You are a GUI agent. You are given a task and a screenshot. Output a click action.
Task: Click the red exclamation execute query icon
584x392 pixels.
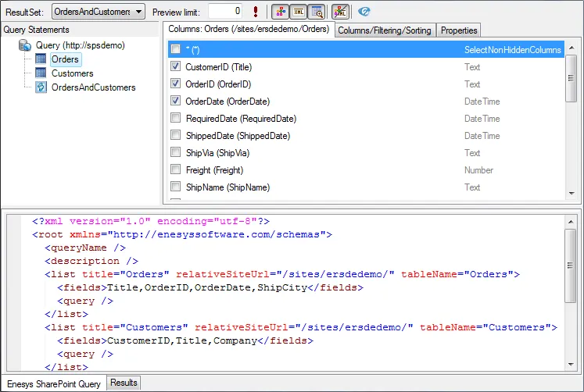256,11
